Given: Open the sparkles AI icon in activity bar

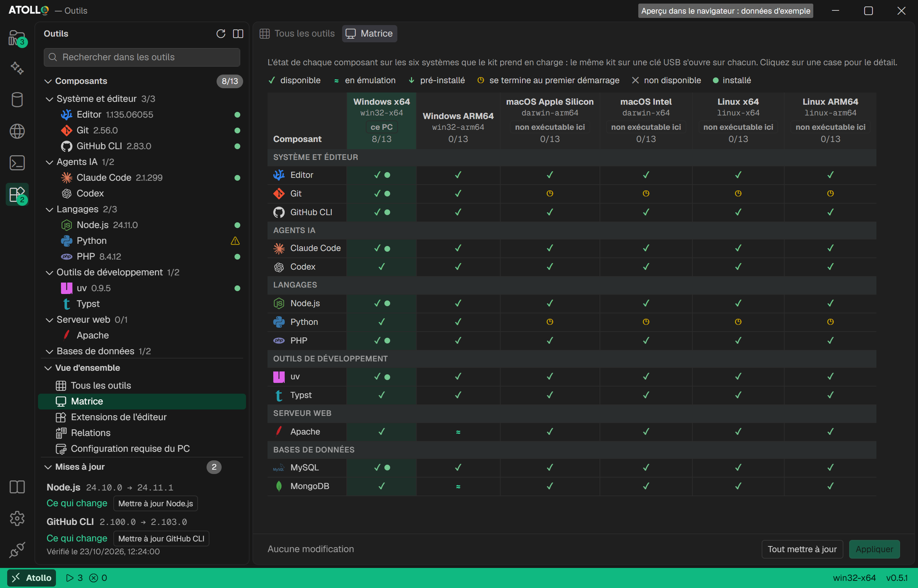Looking at the screenshot, I should tap(17, 68).
